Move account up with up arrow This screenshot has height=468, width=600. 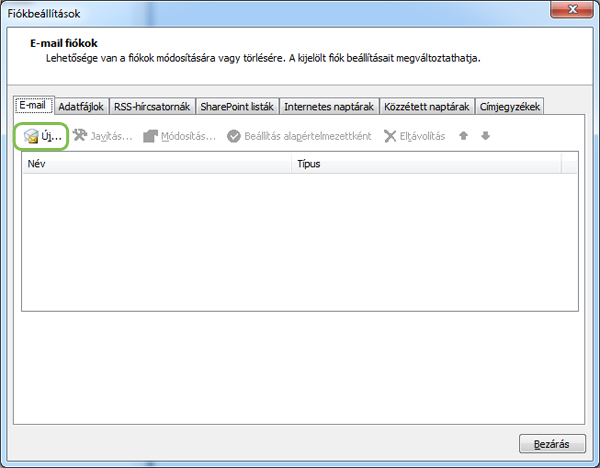pos(463,136)
